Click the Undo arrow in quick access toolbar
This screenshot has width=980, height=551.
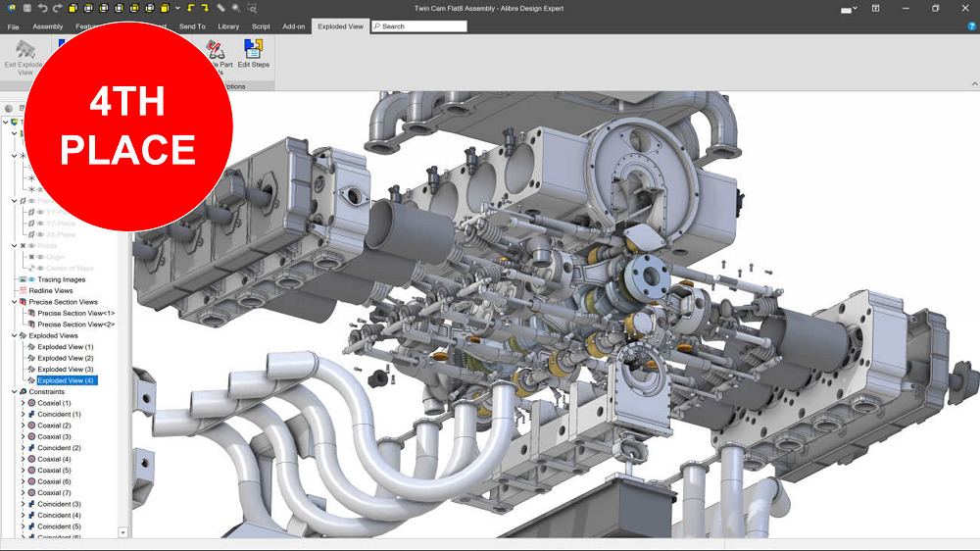click(43, 8)
